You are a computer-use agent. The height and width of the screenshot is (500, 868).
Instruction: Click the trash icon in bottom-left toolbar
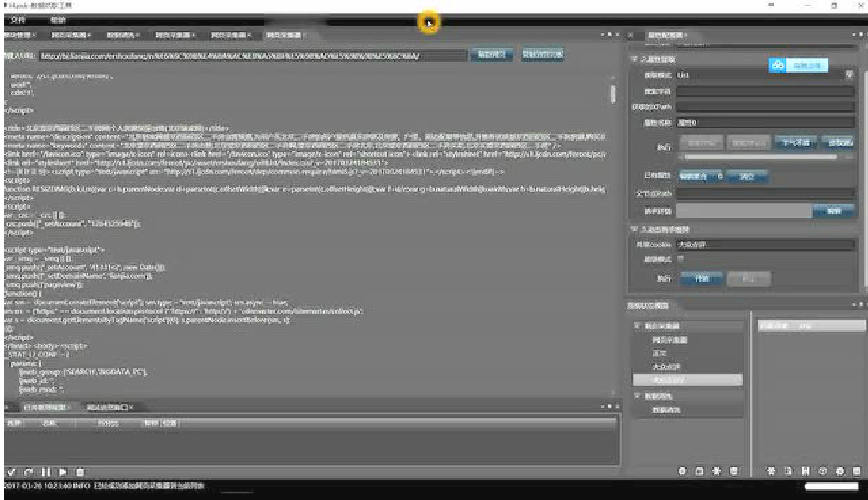80,472
